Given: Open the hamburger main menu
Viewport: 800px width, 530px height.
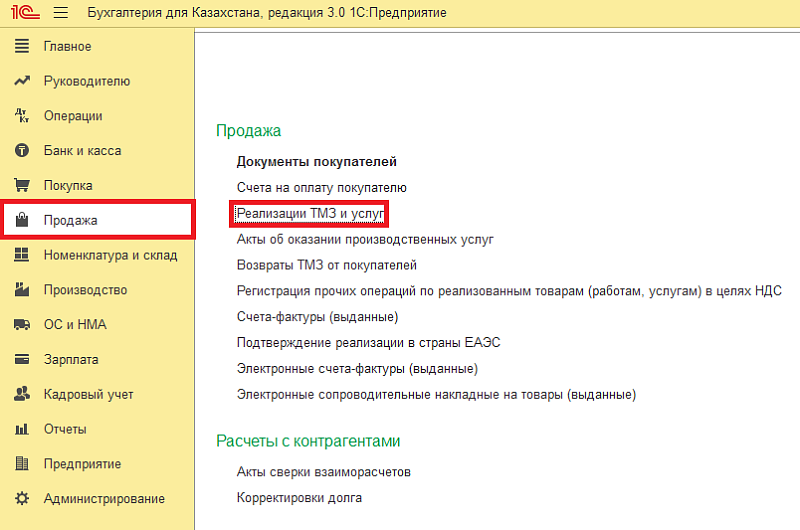Looking at the screenshot, I should [59, 13].
